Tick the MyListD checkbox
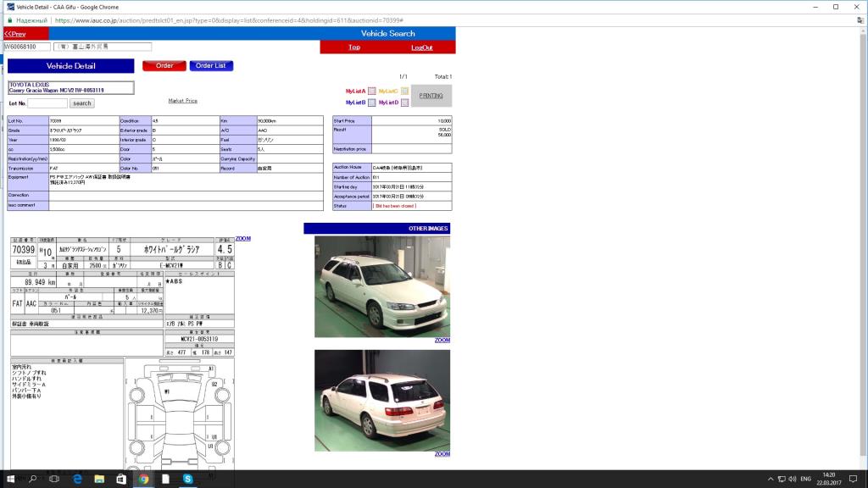 pyautogui.click(x=404, y=103)
